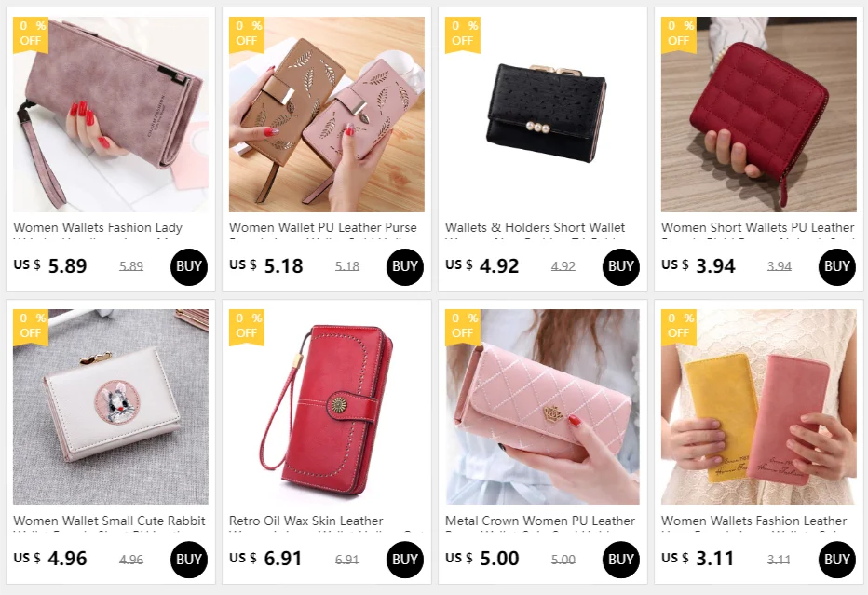This screenshot has width=868, height=595.
Task: Click BUY button for the 5.18 wallet
Action: 404,267
